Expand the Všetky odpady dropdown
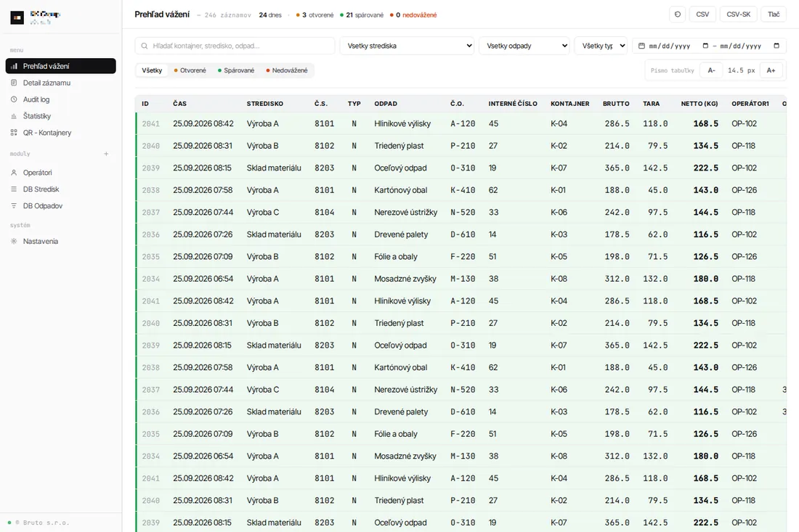The height and width of the screenshot is (532, 799). tap(524, 46)
